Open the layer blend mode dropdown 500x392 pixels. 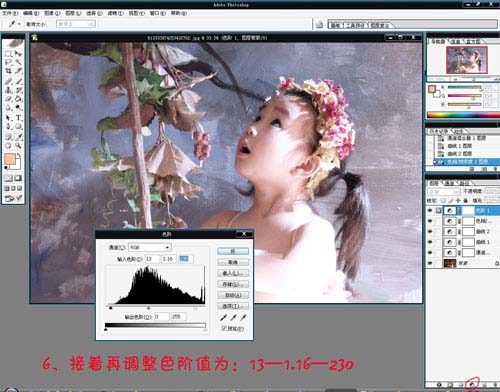coord(444,192)
